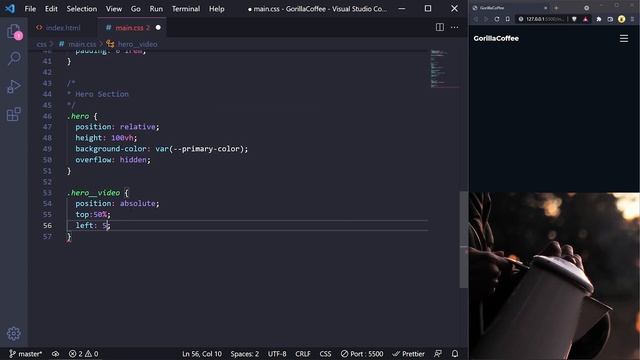Expand hero__video breadcrumb symbol
The height and width of the screenshot is (360, 640).
tap(137, 44)
